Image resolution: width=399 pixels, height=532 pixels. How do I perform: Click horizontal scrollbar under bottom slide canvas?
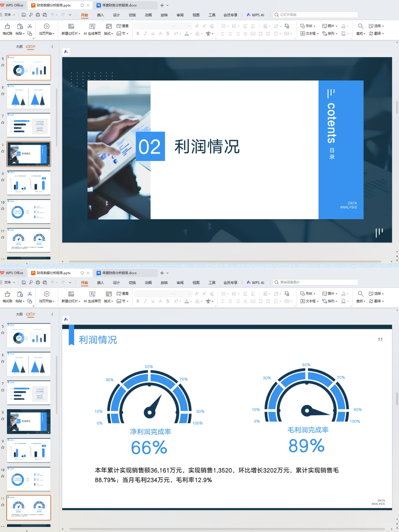pos(227,529)
